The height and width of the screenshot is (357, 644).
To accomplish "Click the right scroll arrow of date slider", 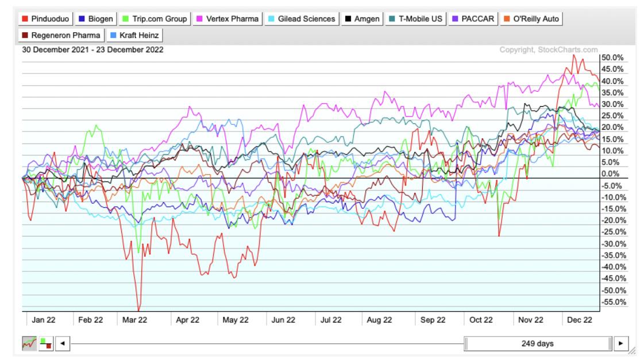I will point(621,343).
